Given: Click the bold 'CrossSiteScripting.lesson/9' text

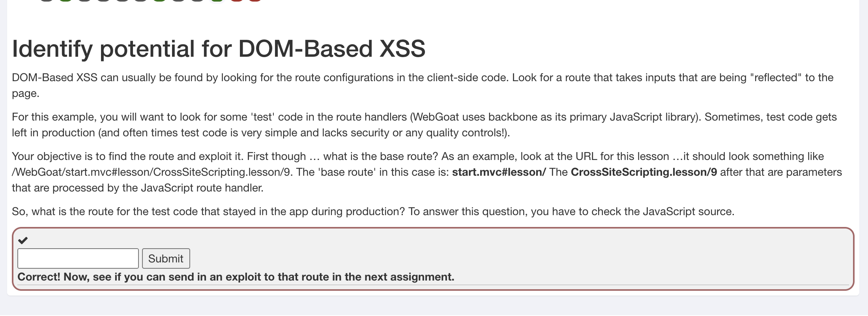Looking at the screenshot, I should 644,172.
